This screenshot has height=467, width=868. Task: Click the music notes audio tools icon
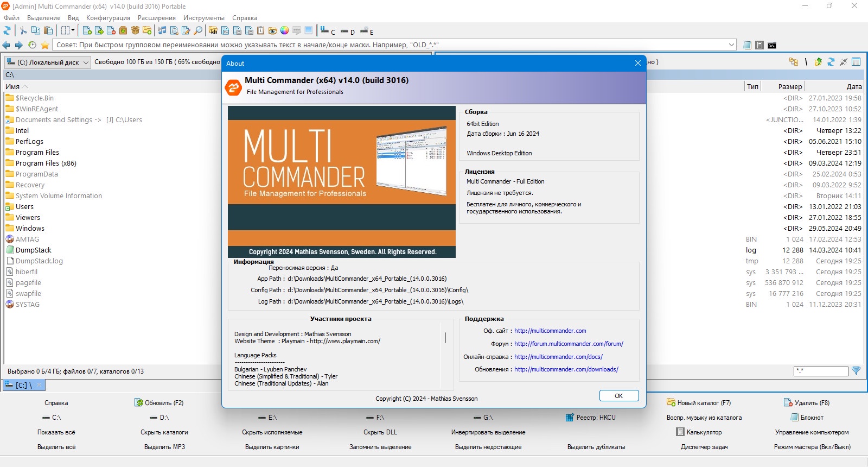coord(162,30)
